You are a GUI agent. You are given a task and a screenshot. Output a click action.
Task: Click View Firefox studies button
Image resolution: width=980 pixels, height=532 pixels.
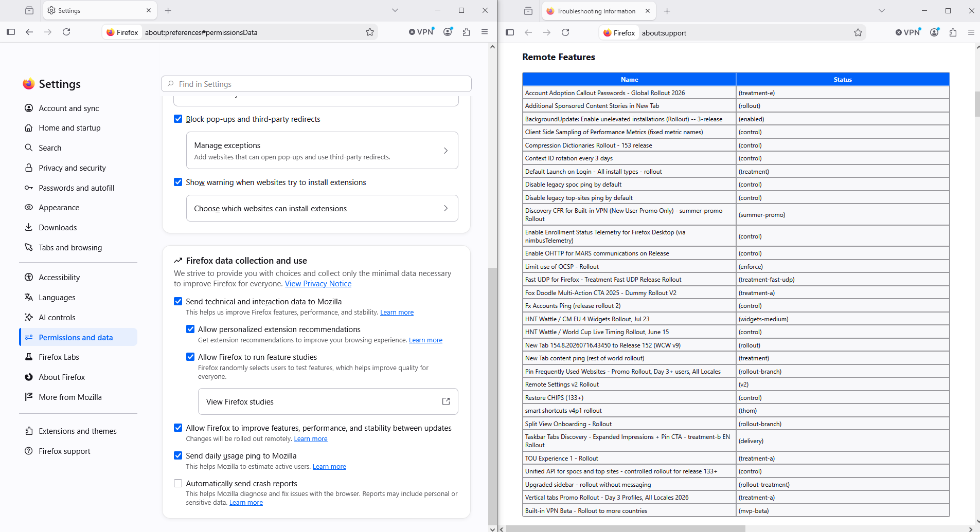coord(328,401)
